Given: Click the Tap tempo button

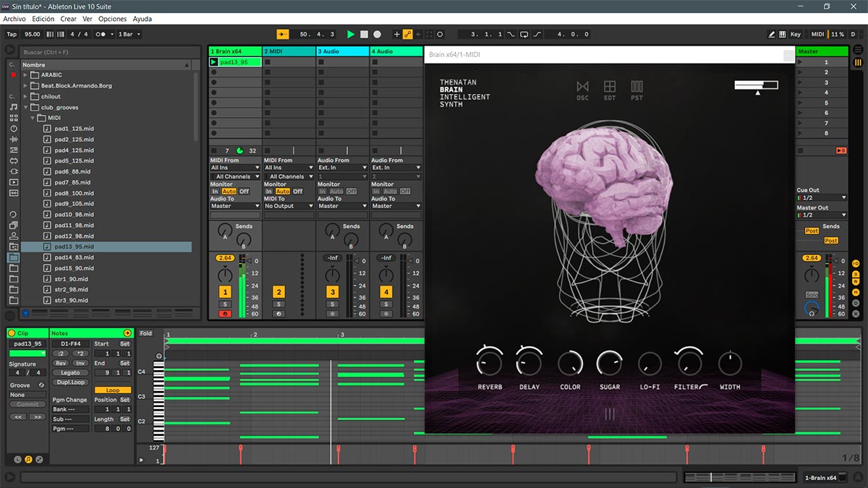Looking at the screenshot, I should point(12,34).
